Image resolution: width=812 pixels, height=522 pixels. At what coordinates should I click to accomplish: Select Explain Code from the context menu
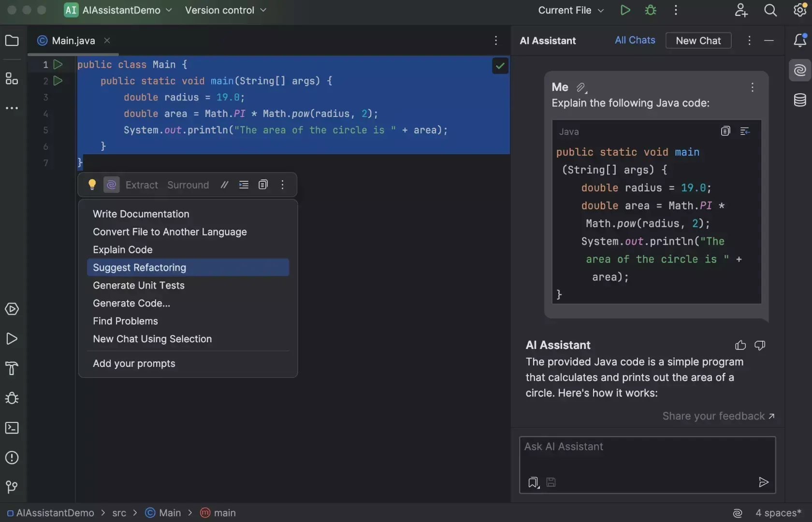tap(123, 249)
